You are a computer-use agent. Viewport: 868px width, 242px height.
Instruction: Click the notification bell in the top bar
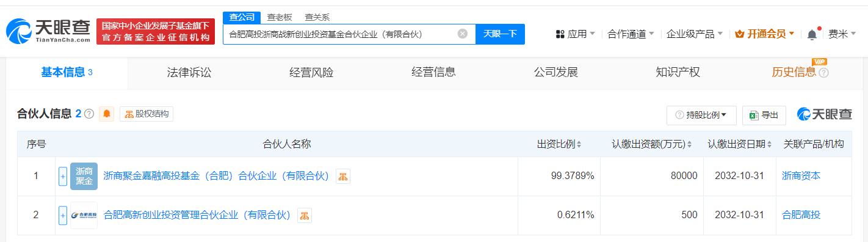coord(812,34)
